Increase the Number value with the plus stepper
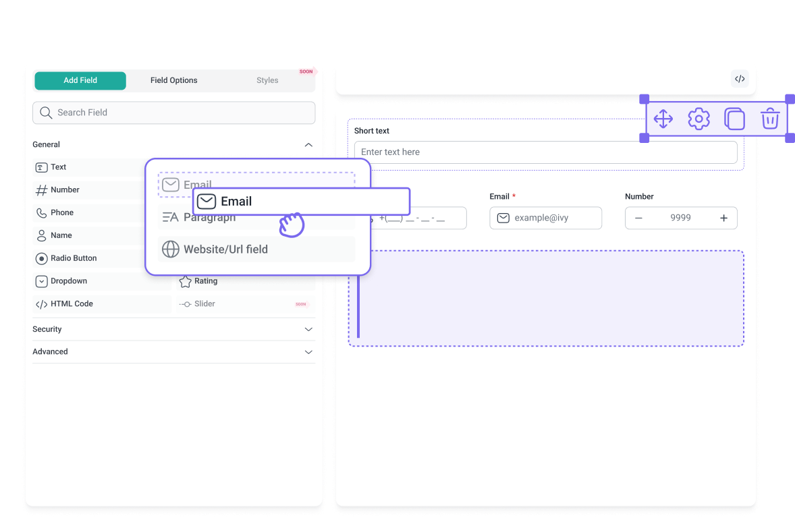 723,218
